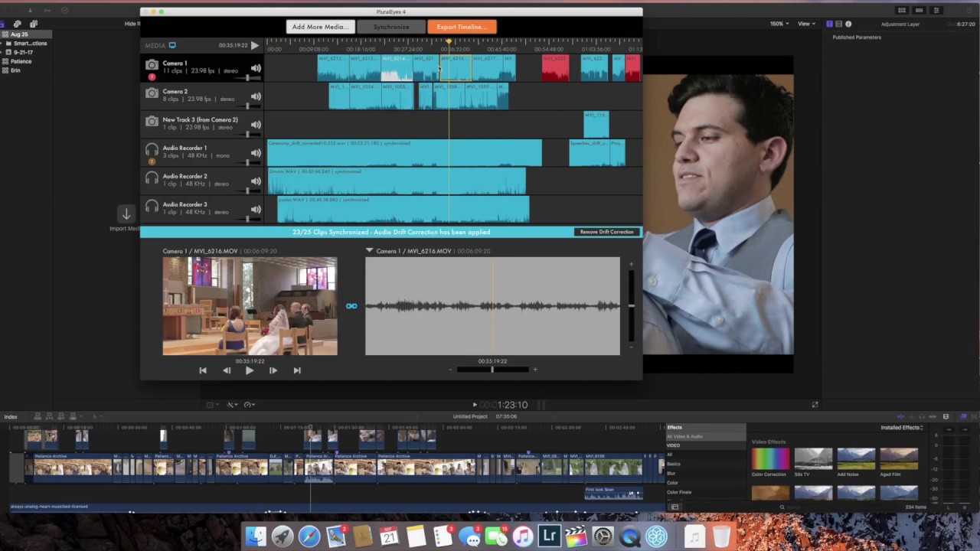Click the PluralEyes timeline playhead marker
980x551 pixels.
pos(449,41)
